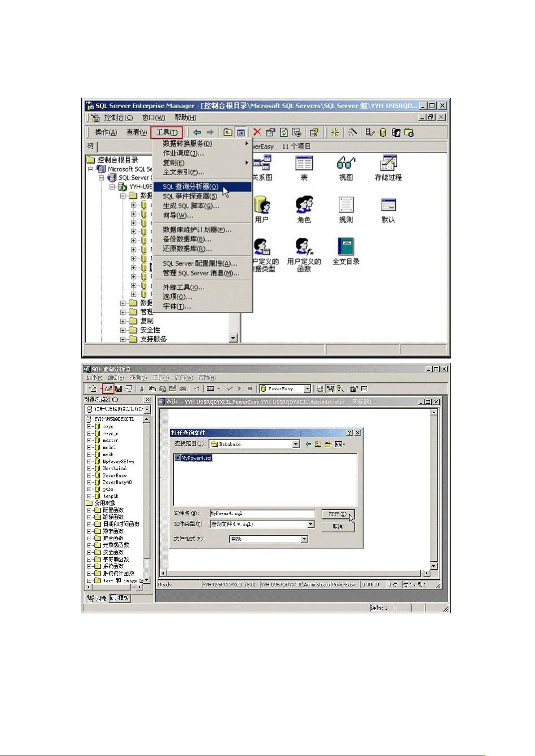Click the red X delete icon in Enterprise Manager
Screen dimensions: 535x756
point(257,132)
